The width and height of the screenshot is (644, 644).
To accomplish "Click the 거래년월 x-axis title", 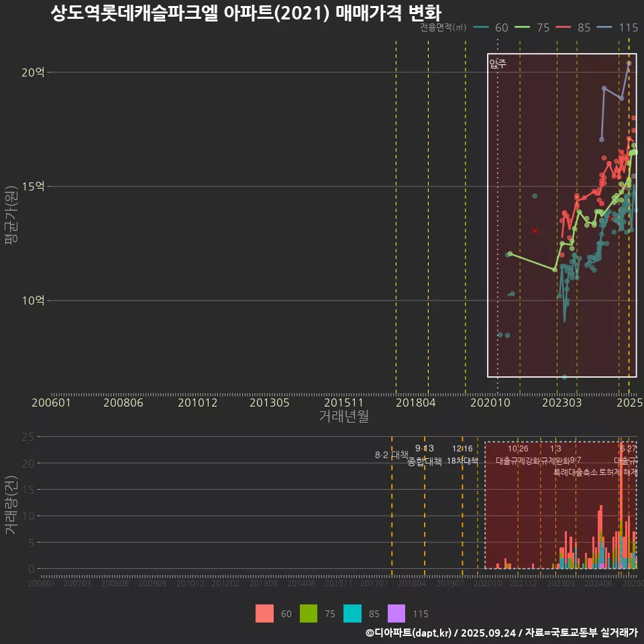I will [x=343, y=417].
